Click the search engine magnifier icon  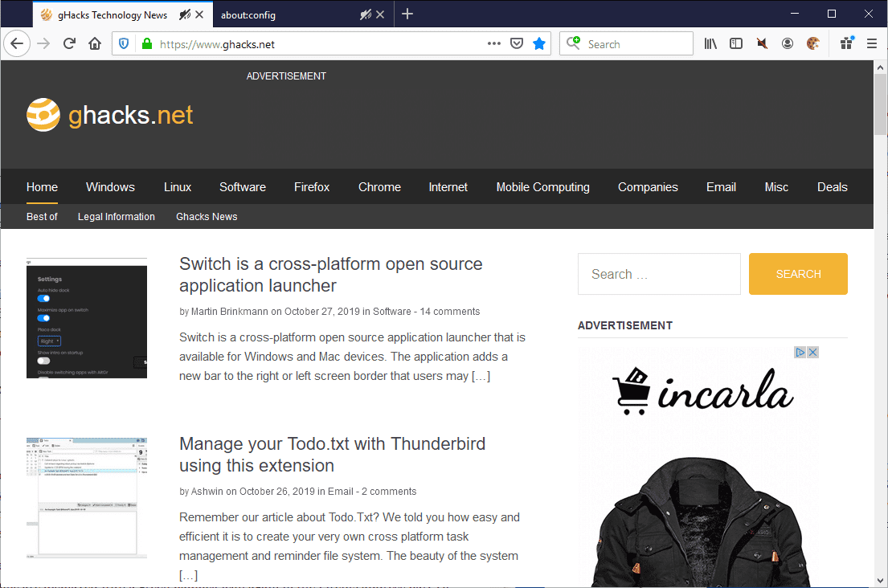point(573,43)
